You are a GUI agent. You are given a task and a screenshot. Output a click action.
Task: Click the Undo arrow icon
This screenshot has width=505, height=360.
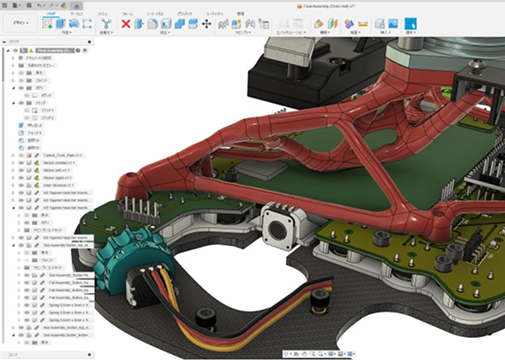pyautogui.click(x=40, y=6)
